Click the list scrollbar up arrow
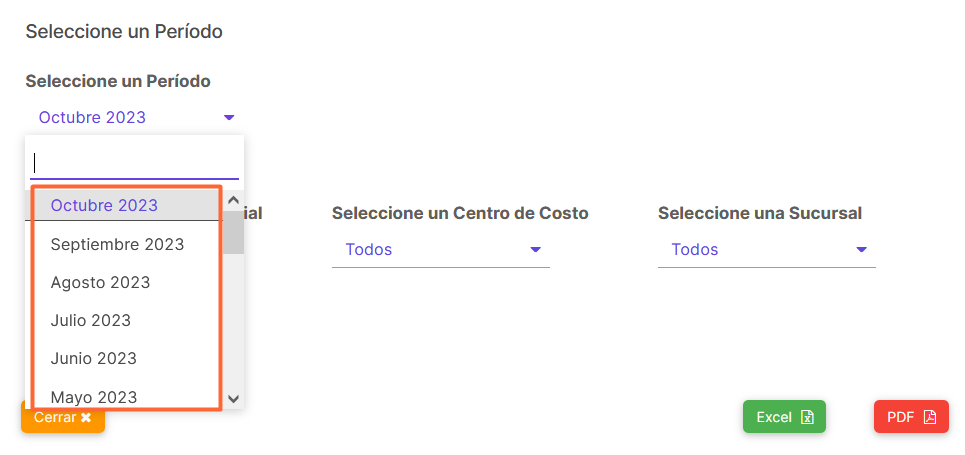The width and height of the screenshot is (965, 455). (x=233, y=200)
